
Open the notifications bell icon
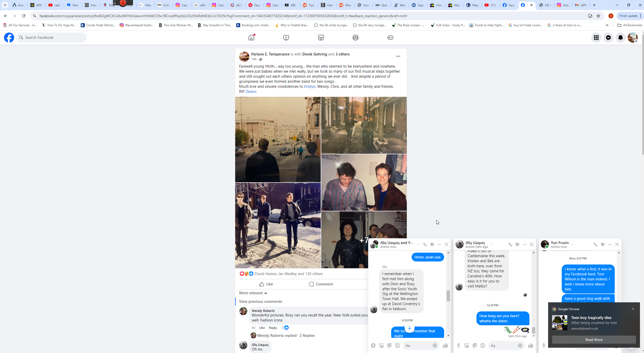coord(621,38)
